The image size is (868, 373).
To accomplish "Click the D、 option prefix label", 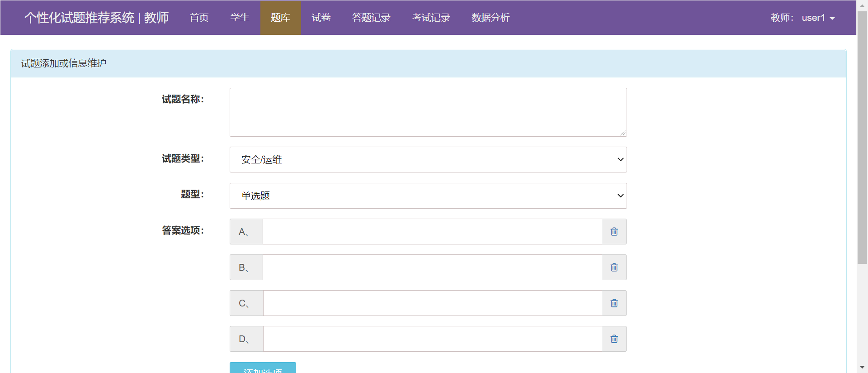I will click(x=246, y=339).
